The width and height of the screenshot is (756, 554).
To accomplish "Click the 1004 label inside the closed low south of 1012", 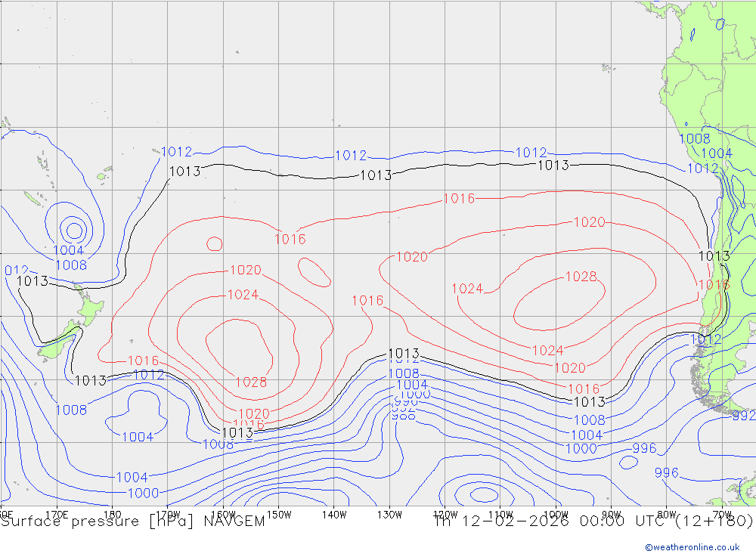I will pyautogui.click(x=138, y=437).
